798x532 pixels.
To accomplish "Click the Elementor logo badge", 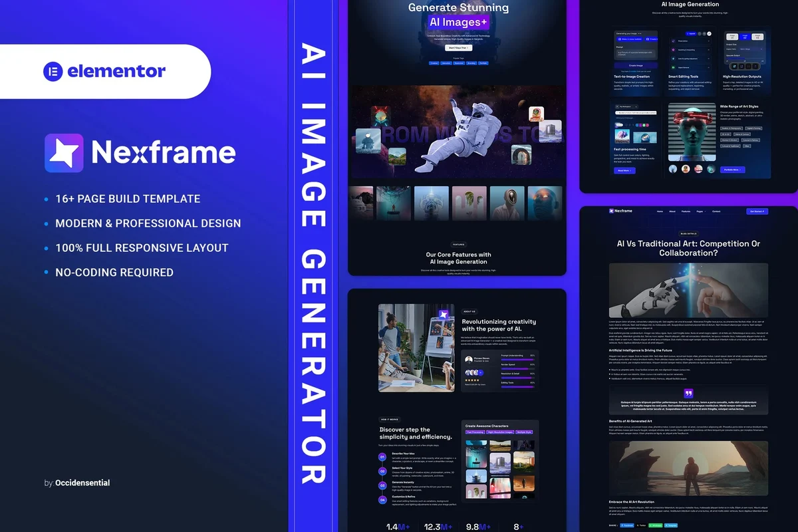I will pos(104,71).
